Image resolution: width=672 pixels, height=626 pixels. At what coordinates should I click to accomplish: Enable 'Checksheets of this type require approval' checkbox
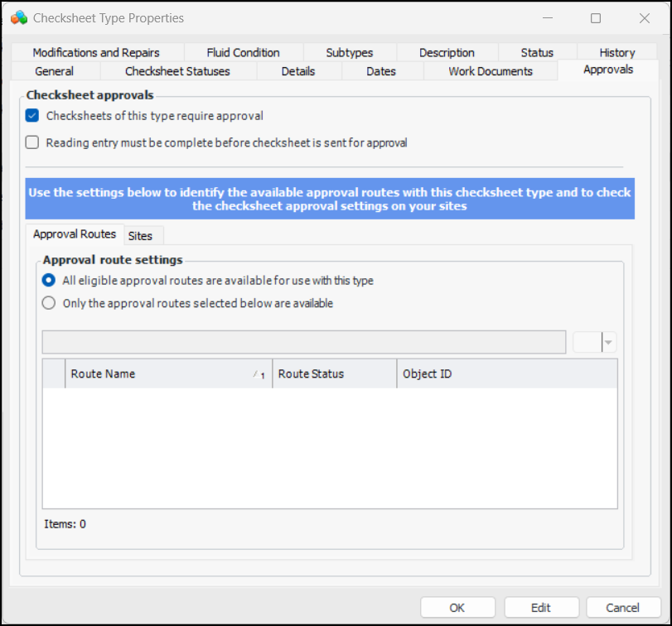(32, 116)
